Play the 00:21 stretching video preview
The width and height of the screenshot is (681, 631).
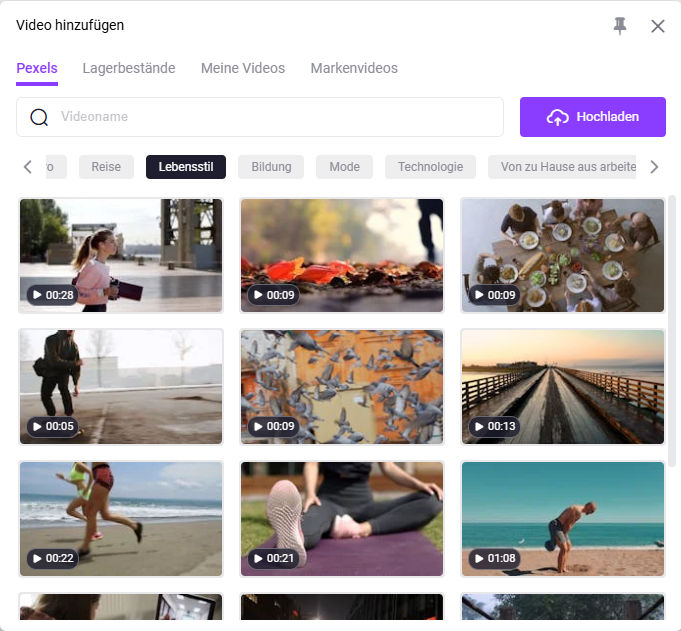click(x=274, y=558)
